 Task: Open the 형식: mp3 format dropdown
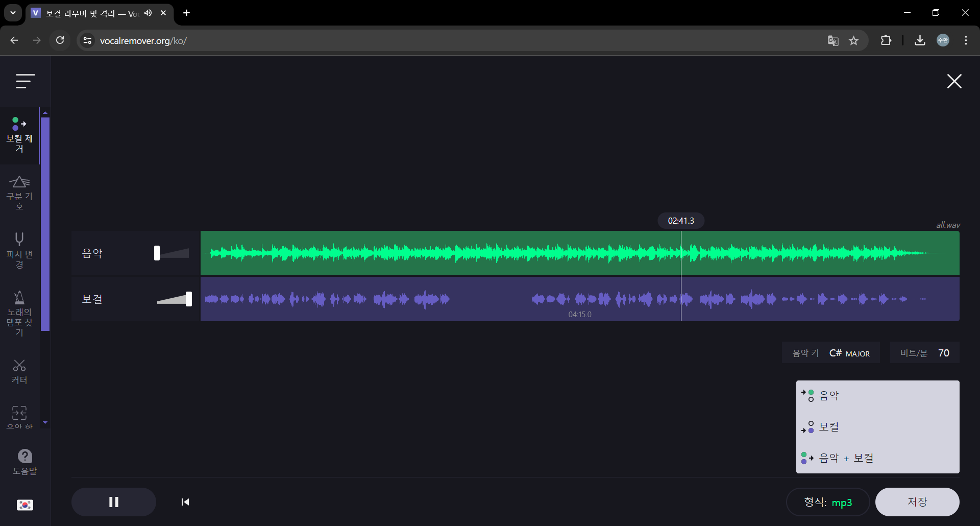click(x=827, y=502)
